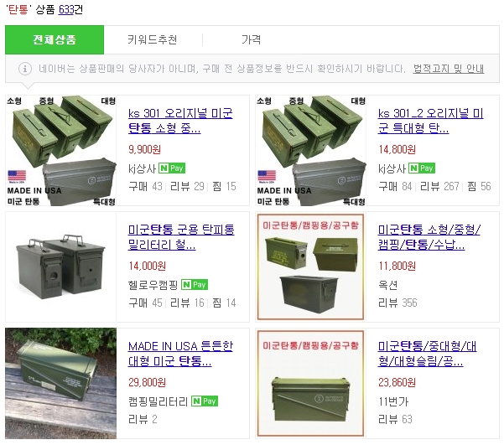Open 미군탄통 소형/중형/캠핑 product link
Viewport: 504px width, 445px height.
[431, 238]
